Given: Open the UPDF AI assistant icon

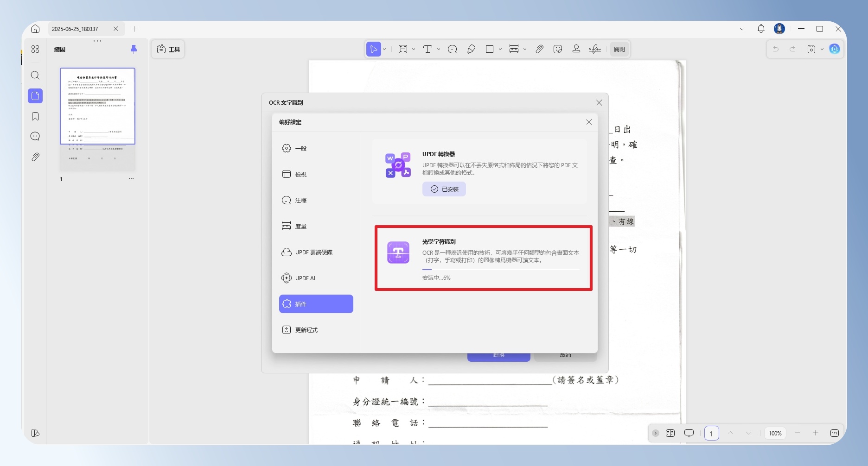Looking at the screenshot, I should tap(835, 49).
